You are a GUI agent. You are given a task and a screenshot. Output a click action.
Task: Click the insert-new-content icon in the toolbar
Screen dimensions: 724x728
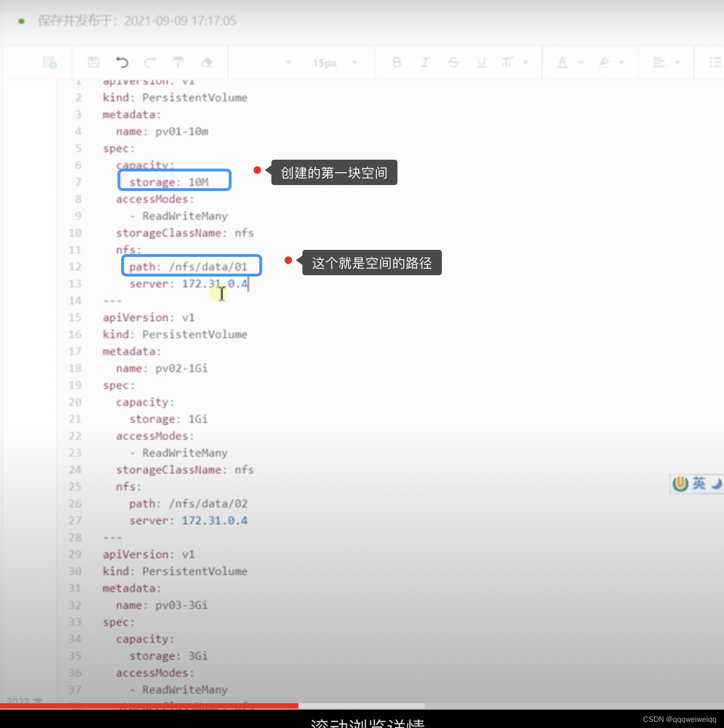[50, 62]
